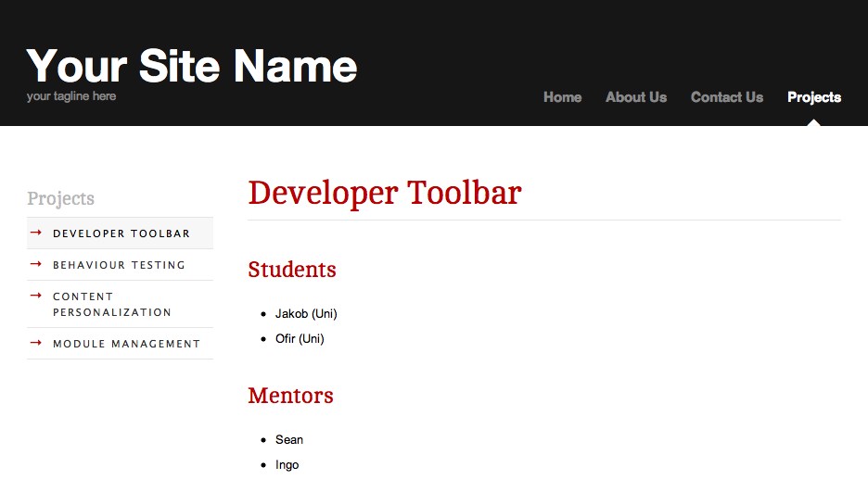
Task: Open the Content Personalization sidebar link
Action: point(111,305)
